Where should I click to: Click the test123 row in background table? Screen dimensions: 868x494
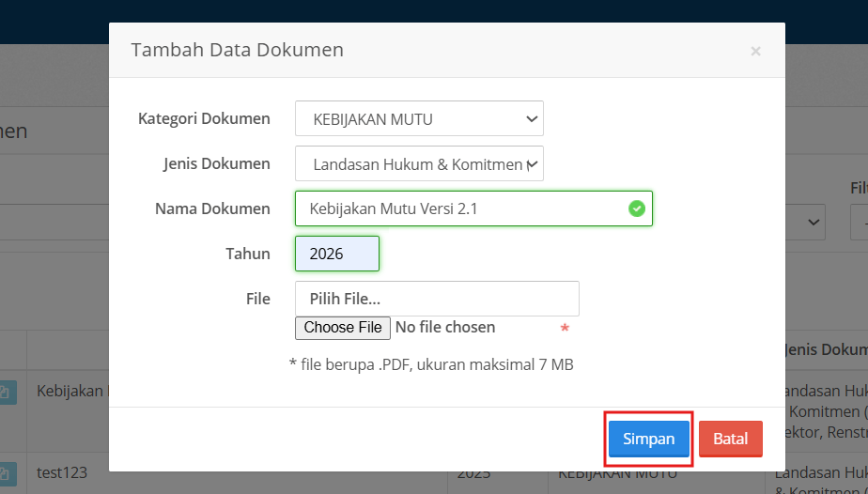[x=62, y=473]
